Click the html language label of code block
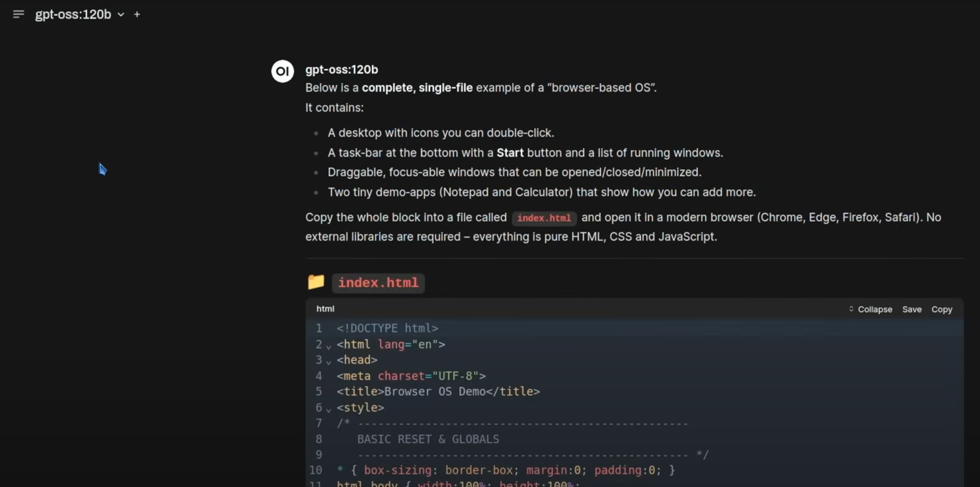Viewport: 980px width, 487px height. point(326,309)
